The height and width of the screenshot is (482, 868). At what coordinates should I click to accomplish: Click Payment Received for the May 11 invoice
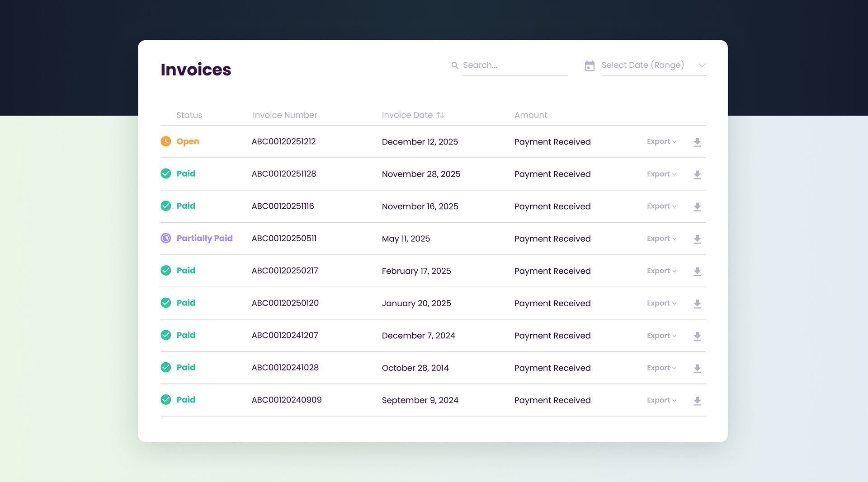pos(552,239)
